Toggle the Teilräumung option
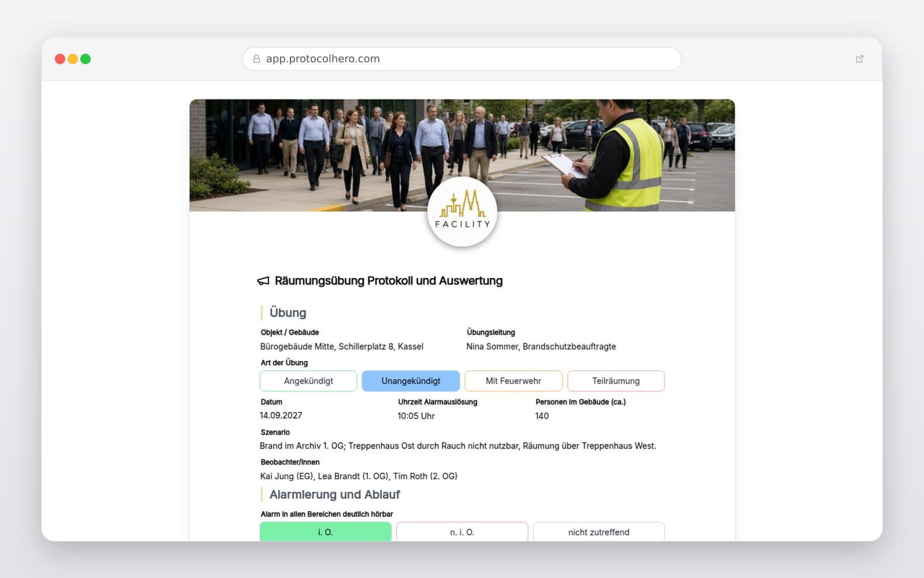The width and height of the screenshot is (924, 578). (x=616, y=381)
